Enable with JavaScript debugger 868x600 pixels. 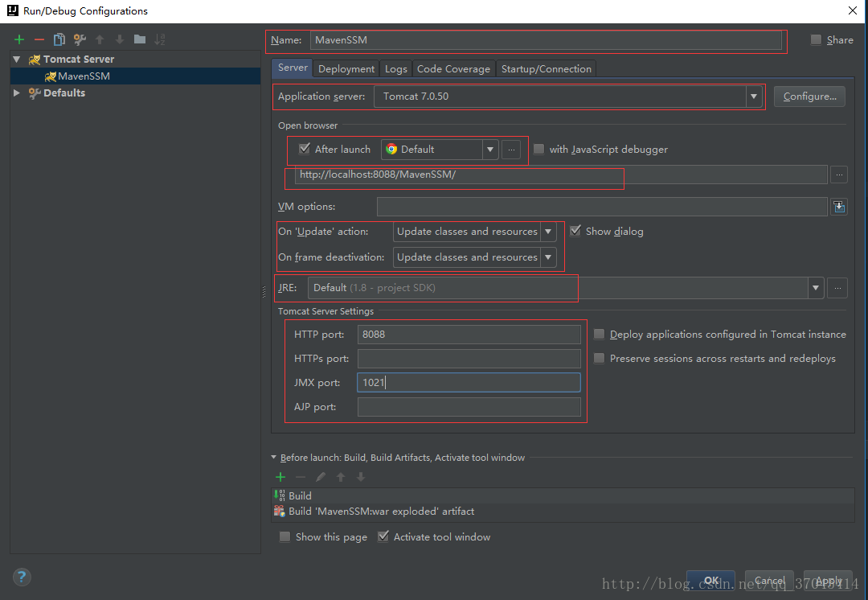point(538,149)
